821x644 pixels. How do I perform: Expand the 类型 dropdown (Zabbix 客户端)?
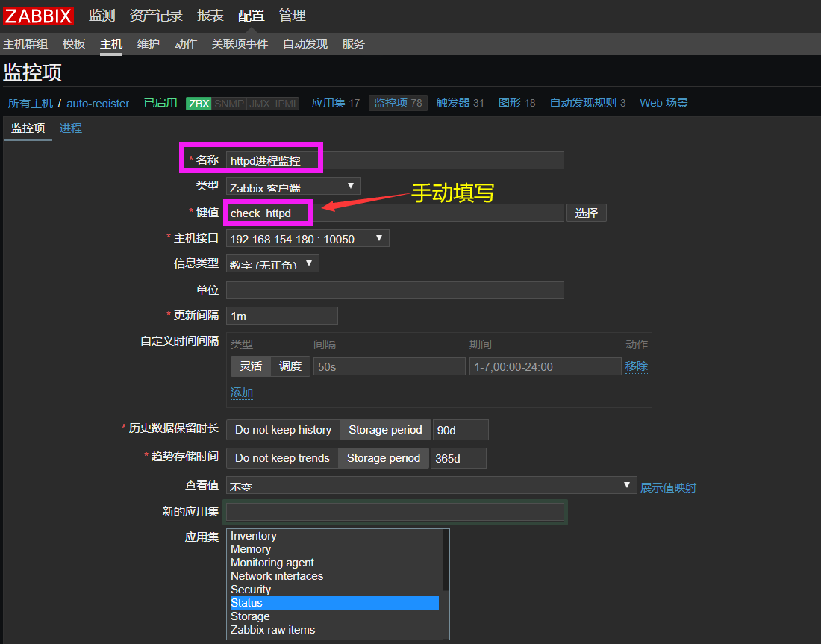[293, 186]
